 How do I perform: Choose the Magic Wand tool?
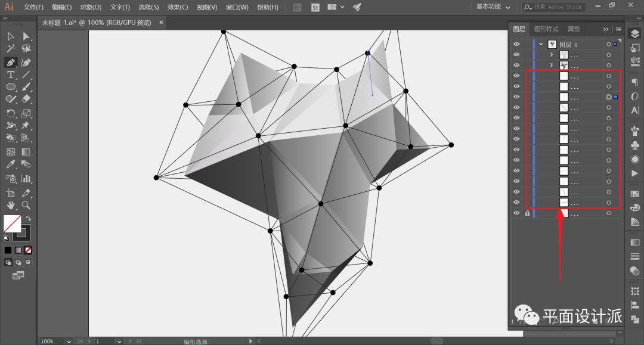tap(11, 49)
